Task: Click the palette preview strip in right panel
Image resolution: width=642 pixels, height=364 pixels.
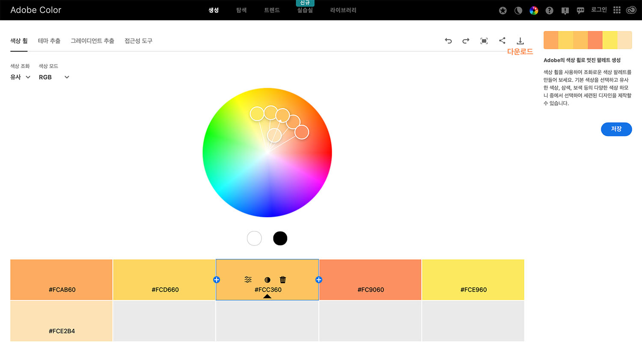Action: click(588, 40)
